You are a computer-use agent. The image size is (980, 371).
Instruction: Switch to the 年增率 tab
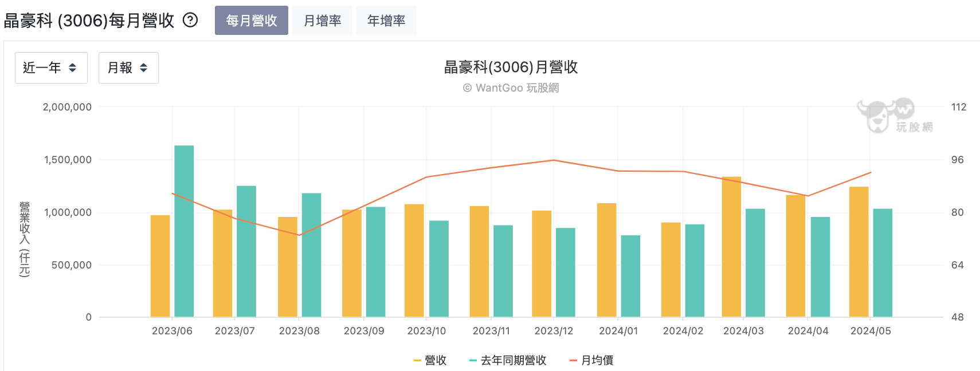click(386, 21)
